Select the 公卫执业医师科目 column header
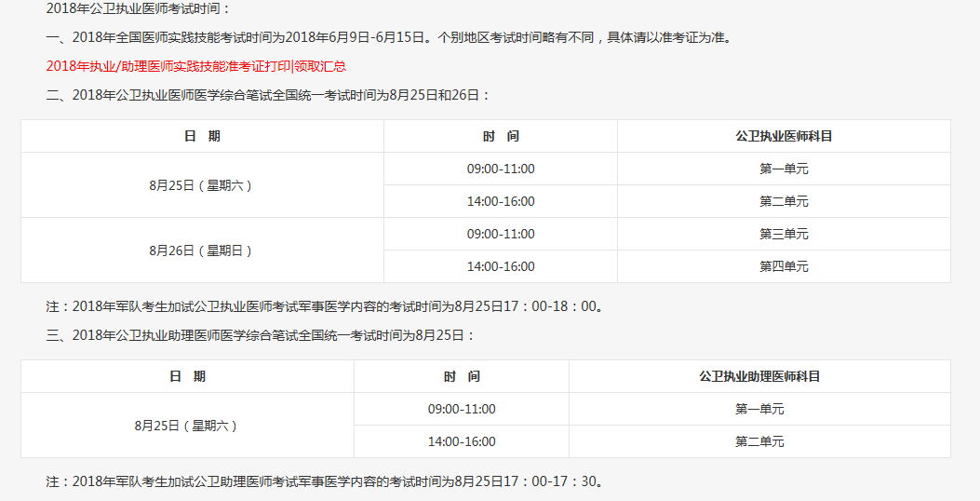The height and width of the screenshot is (501, 980). 784,136
